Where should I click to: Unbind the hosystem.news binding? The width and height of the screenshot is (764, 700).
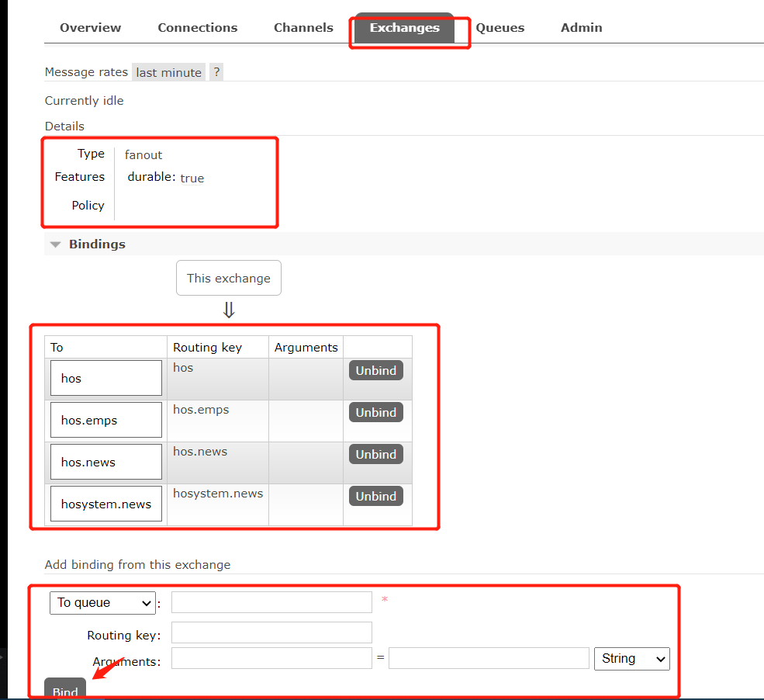pyautogui.click(x=375, y=496)
